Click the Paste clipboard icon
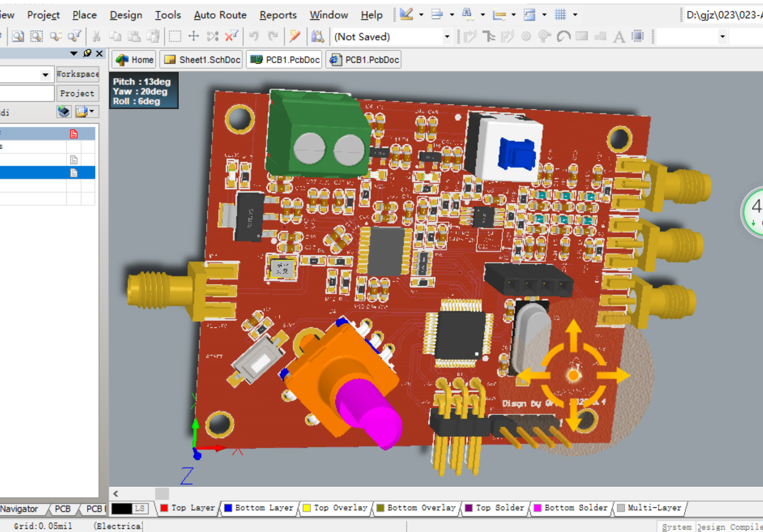Image resolution: width=763 pixels, height=532 pixels. pos(134,37)
